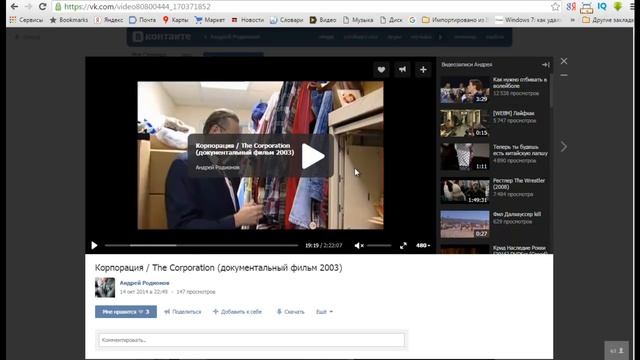Screen dimensions: 640x360
Task: Open the Крид Наследие Рокки video
Action: [x=519, y=248]
